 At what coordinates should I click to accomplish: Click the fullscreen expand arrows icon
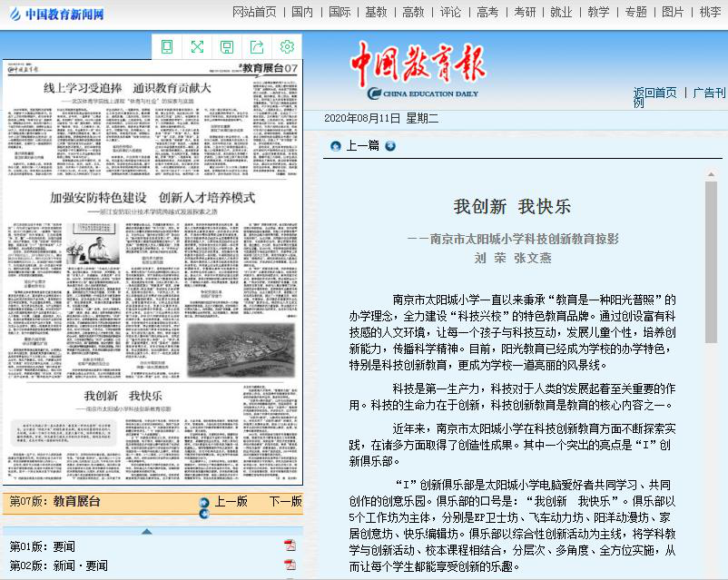[x=197, y=47]
